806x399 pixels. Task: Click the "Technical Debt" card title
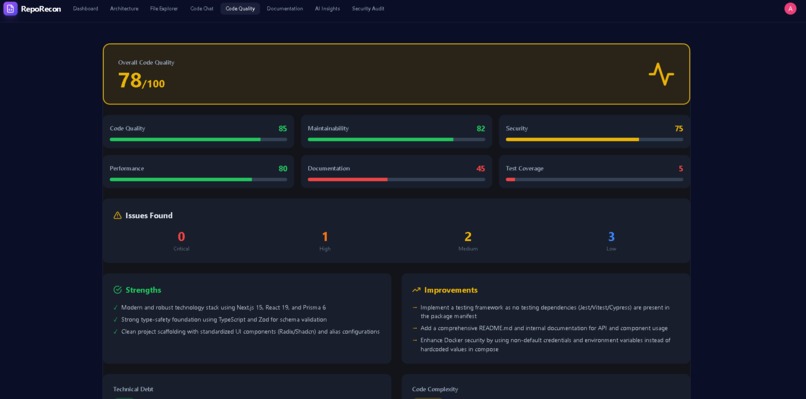click(133, 389)
